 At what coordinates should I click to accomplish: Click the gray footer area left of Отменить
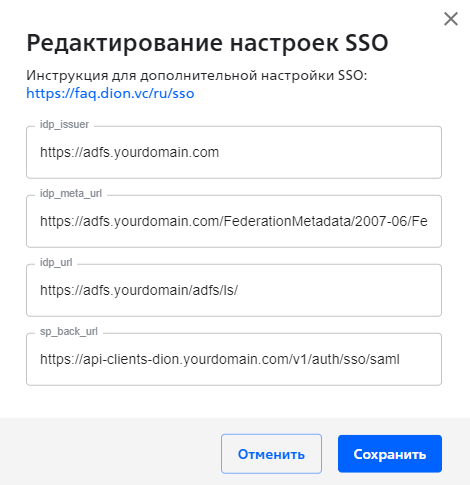pyautogui.click(x=110, y=452)
